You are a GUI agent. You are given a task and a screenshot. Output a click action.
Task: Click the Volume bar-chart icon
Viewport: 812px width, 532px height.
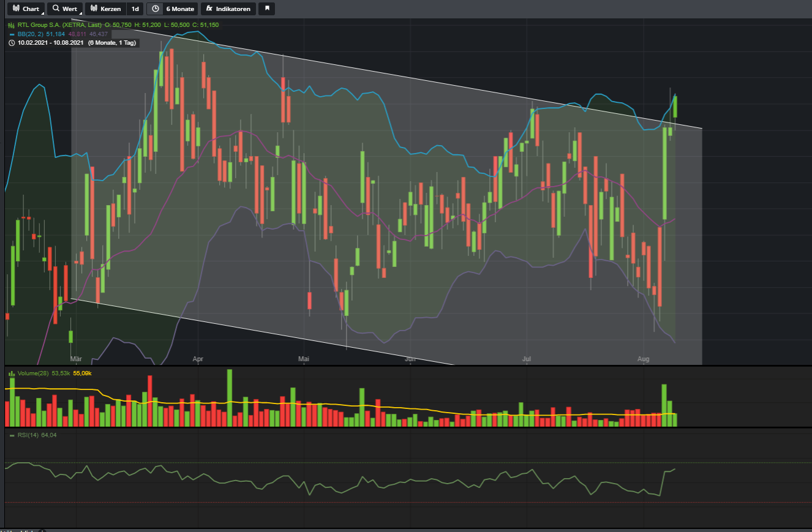(x=11, y=373)
